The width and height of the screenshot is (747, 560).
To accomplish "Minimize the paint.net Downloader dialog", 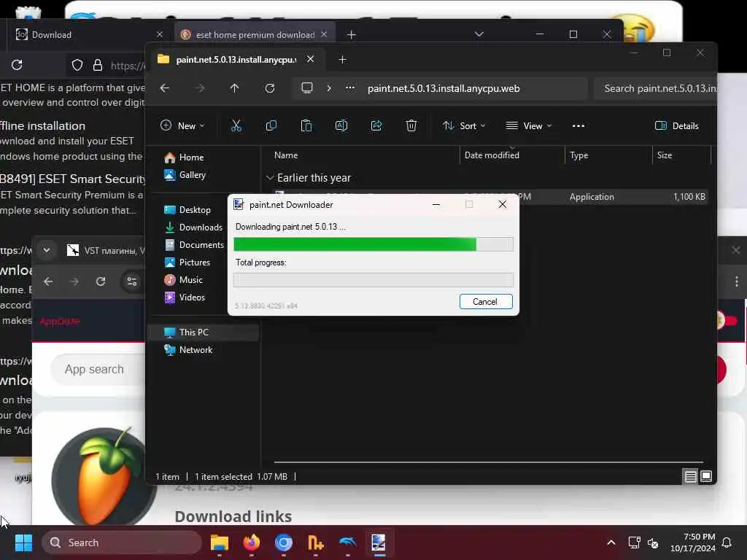I will tap(436, 205).
